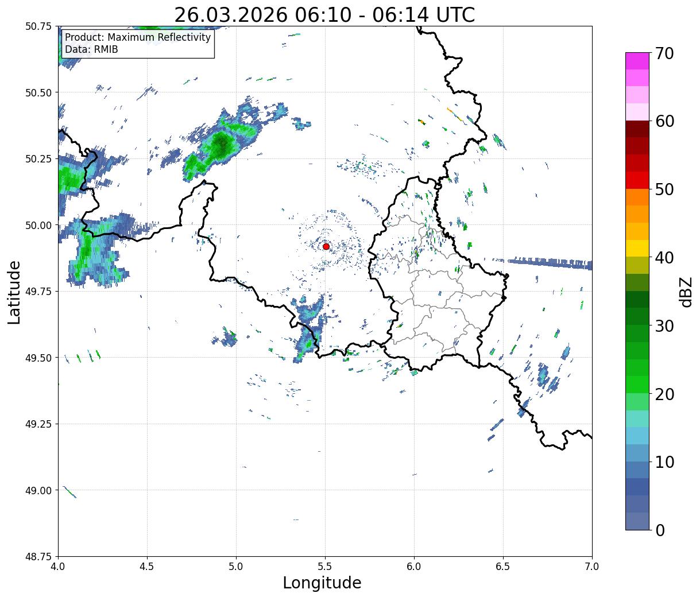
Task: Click the longitude tick label 6.5
Action: (503, 567)
